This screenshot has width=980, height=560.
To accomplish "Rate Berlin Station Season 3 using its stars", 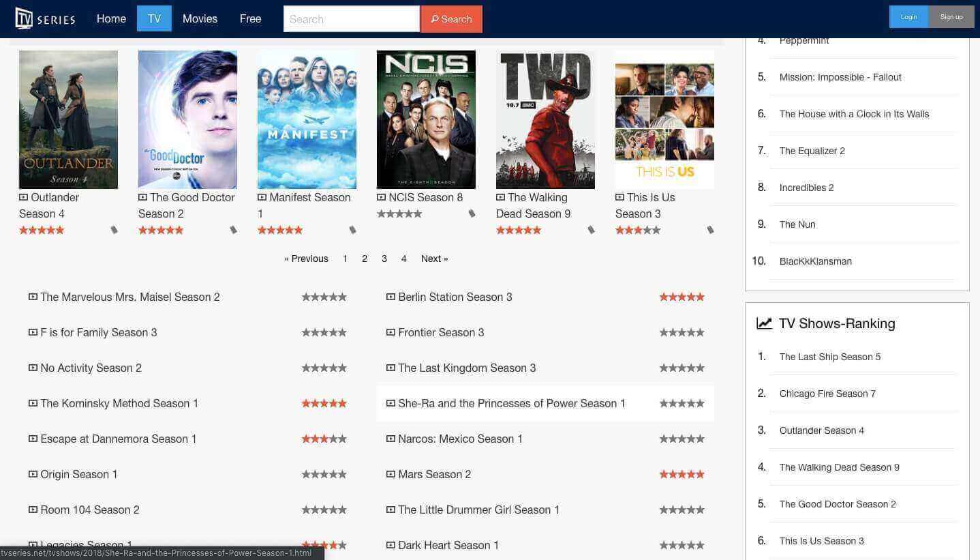I will (682, 297).
